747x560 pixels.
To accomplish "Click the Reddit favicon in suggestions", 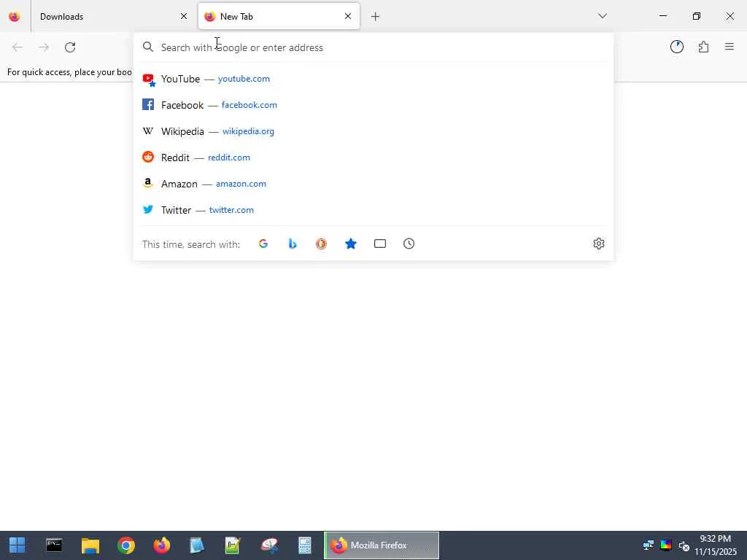I will coord(148,157).
